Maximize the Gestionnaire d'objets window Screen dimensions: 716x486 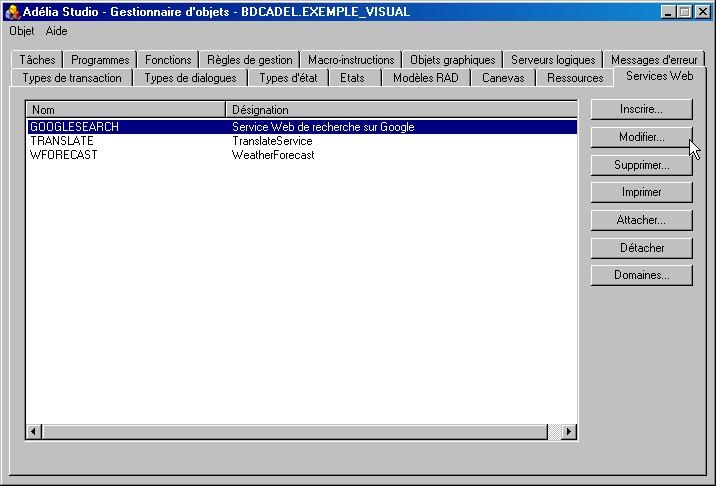(x=684, y=12)
